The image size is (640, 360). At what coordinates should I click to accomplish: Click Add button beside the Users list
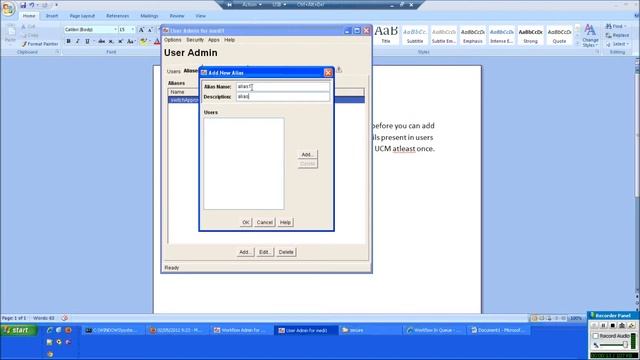pyautogui.click(x=307, y=155)
